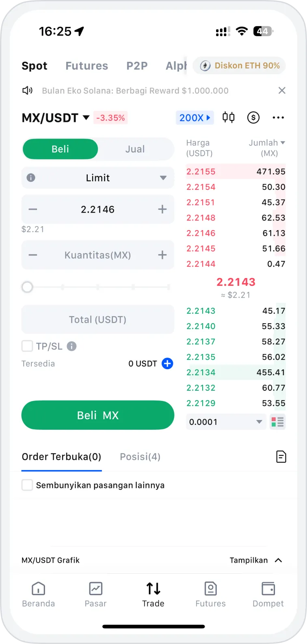Expand the MX/USDT pair selector
This screenshot has width=307, height=644.
coord(56,118)
